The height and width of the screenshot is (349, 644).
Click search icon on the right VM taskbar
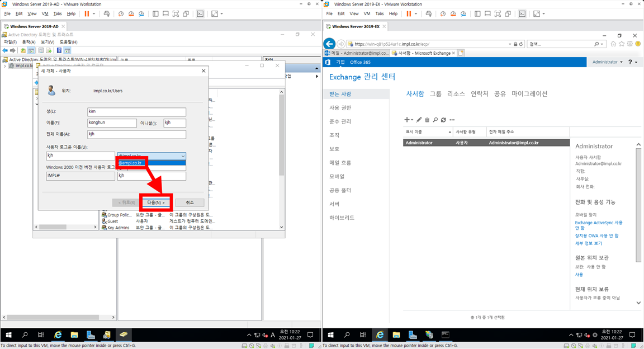click(347, 334)
